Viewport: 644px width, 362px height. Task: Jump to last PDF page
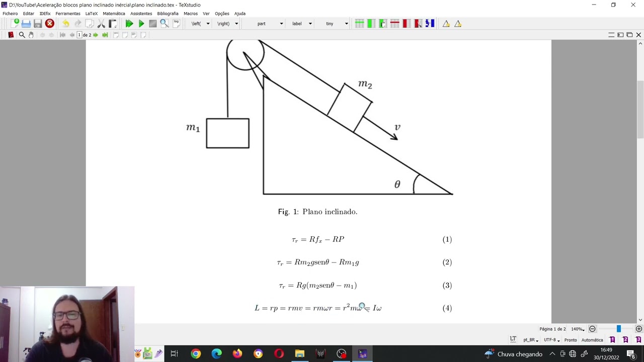[x=105, y=35]
